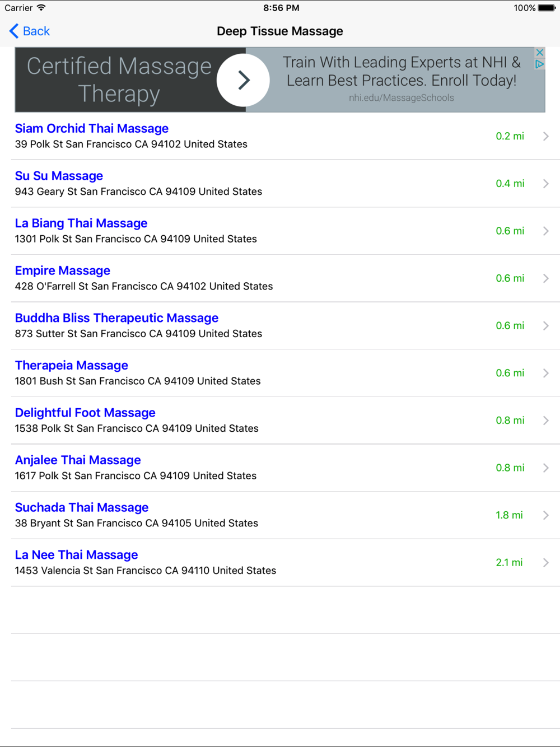Select address 428 O'Farrell St San Francisco

(x=144, y=286)
